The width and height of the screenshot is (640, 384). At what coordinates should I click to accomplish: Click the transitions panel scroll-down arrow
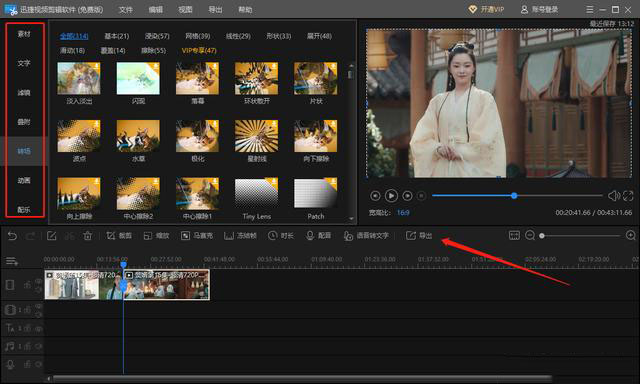(x=351, y=219)
